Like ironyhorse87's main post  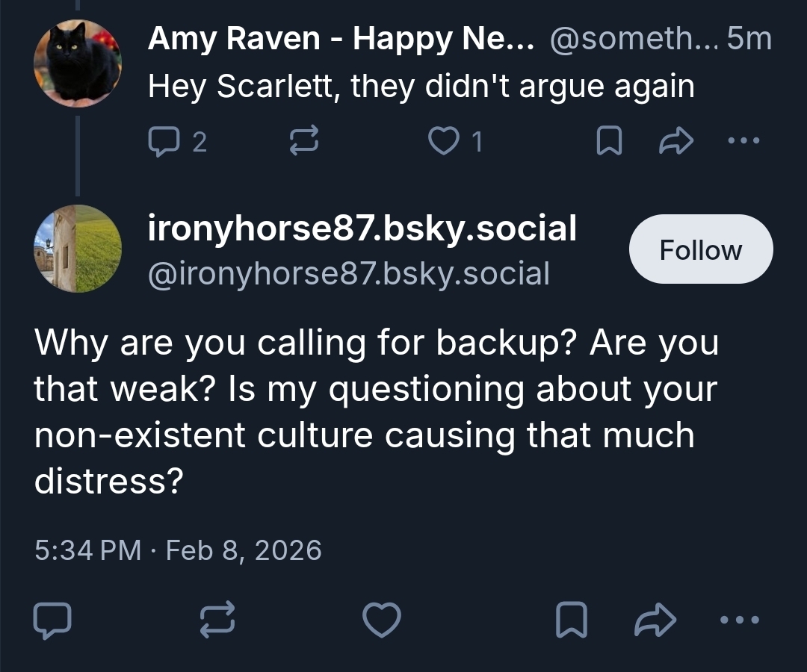pos(382,620)
